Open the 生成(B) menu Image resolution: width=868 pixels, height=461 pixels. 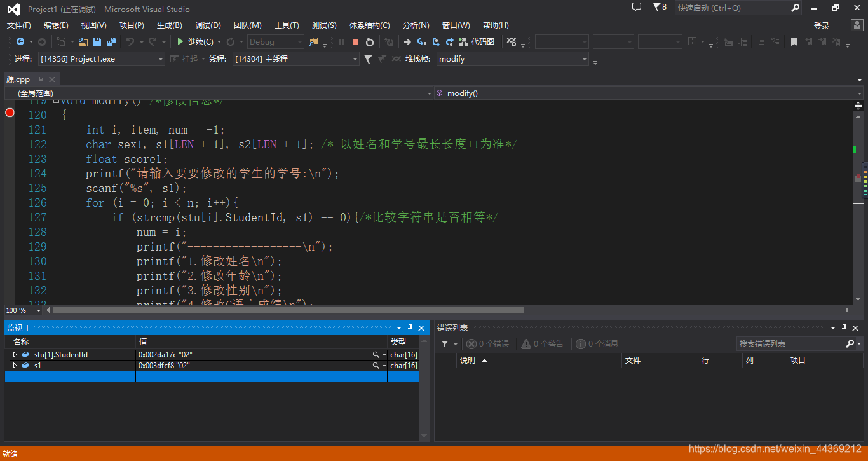(x=170, y=25)
